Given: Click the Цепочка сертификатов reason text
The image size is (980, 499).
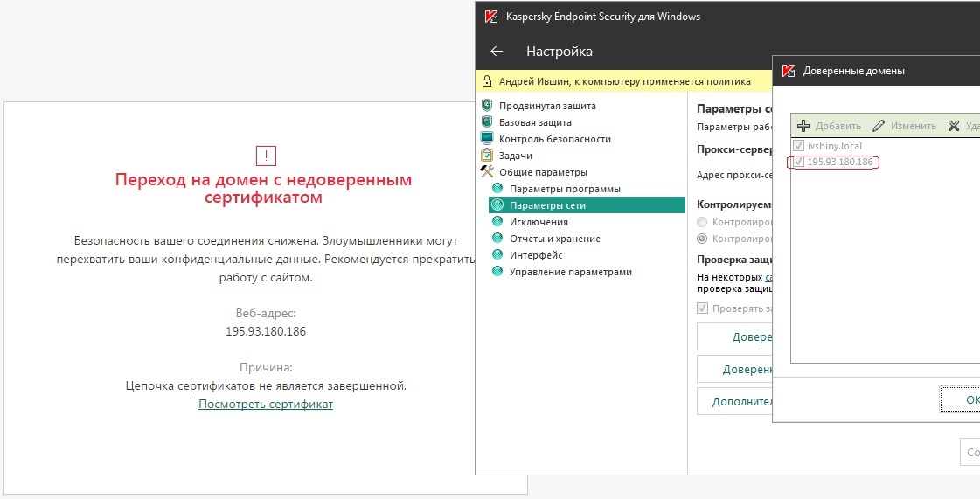Looking at the screenshot, I should click(266, 385).
